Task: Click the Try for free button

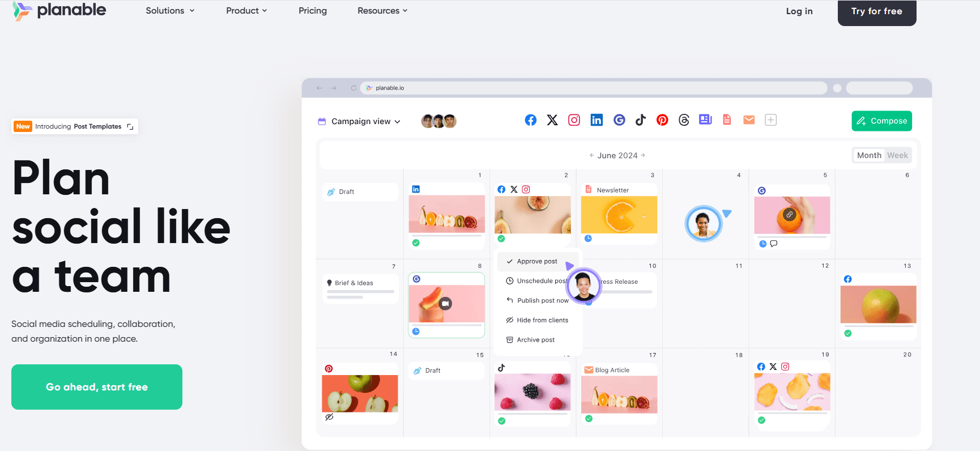Action: click(x=876, y=11)
